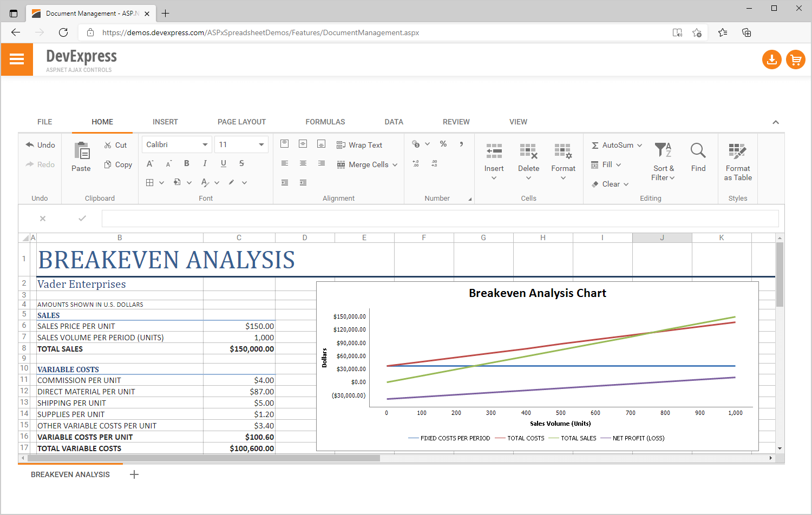Click the Undo button
This screenshot has height=515, width=812.
pos(40,144)
